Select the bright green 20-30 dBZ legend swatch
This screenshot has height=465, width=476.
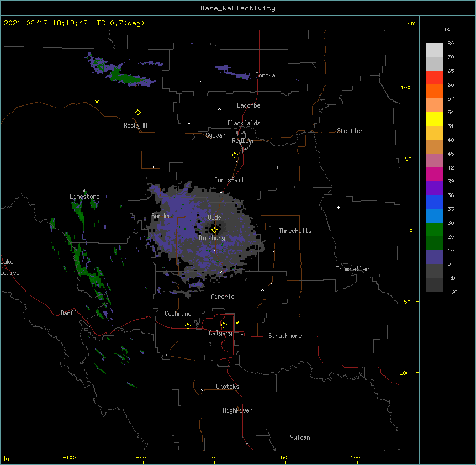(434, 230)
